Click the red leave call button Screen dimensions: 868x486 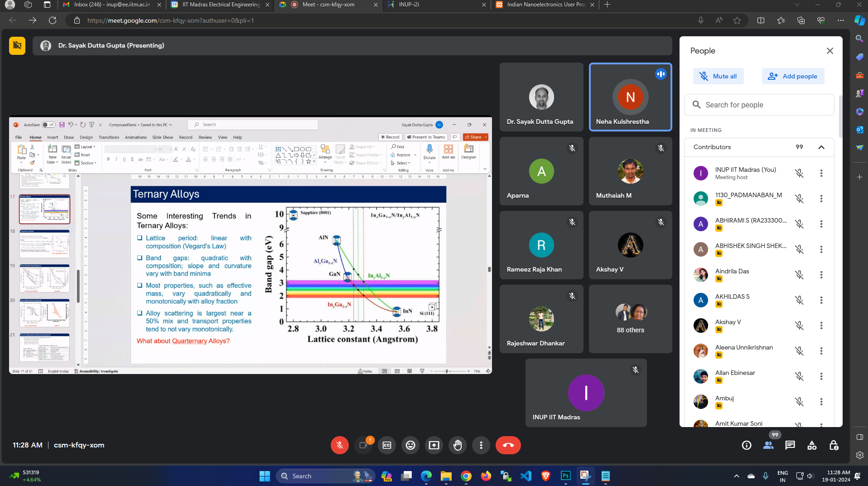tap(508, 445)
